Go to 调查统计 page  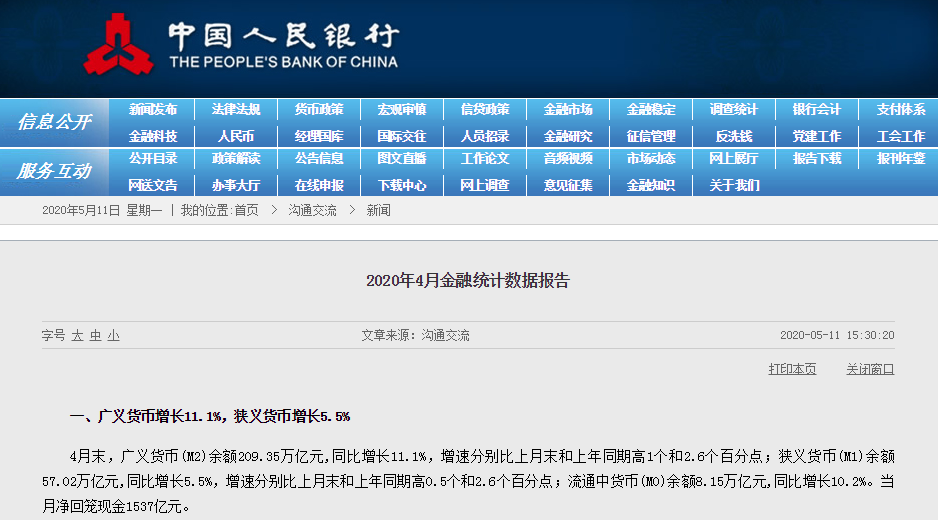click(734, 110)
